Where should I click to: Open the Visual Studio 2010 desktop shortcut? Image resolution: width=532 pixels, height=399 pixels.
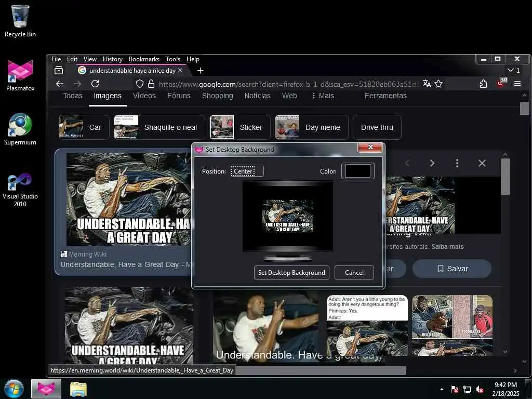[x=20, y=189]
